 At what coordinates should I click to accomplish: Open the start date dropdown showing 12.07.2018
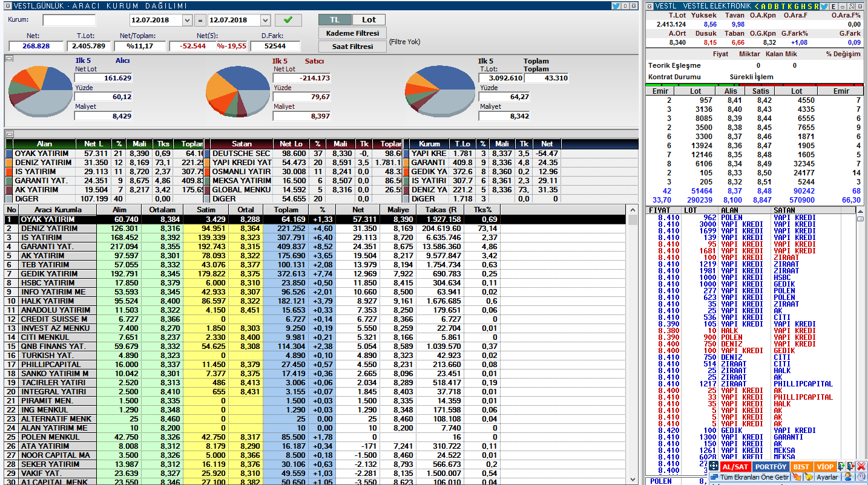186,20
